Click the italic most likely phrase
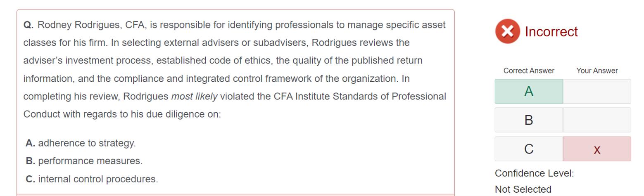The width and height of the screenshot is (644, 196). pos(194,97)
